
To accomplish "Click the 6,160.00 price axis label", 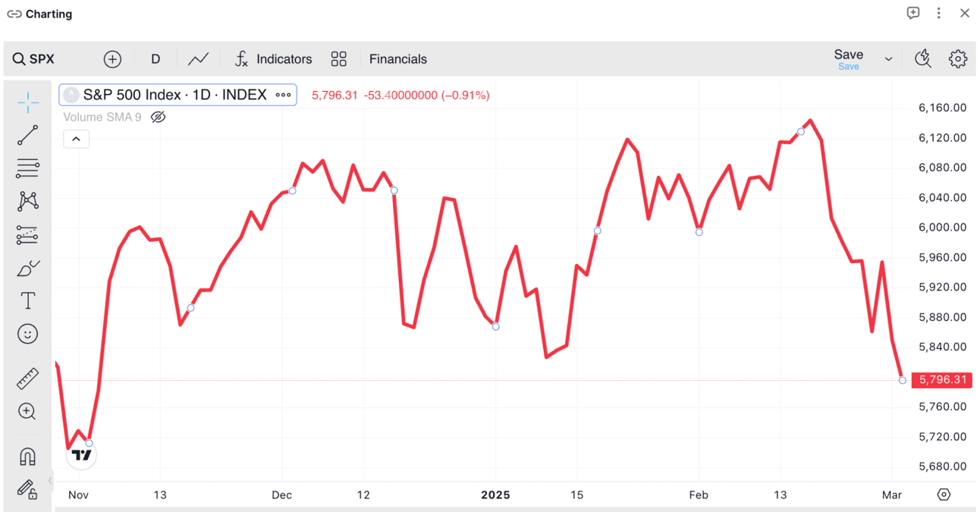I will pyautogui.click(x=942, y=108).
